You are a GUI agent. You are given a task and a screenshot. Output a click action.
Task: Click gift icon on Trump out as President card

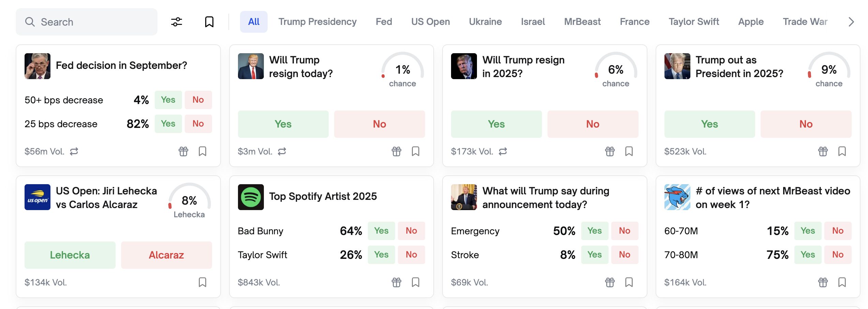[823, 151]
